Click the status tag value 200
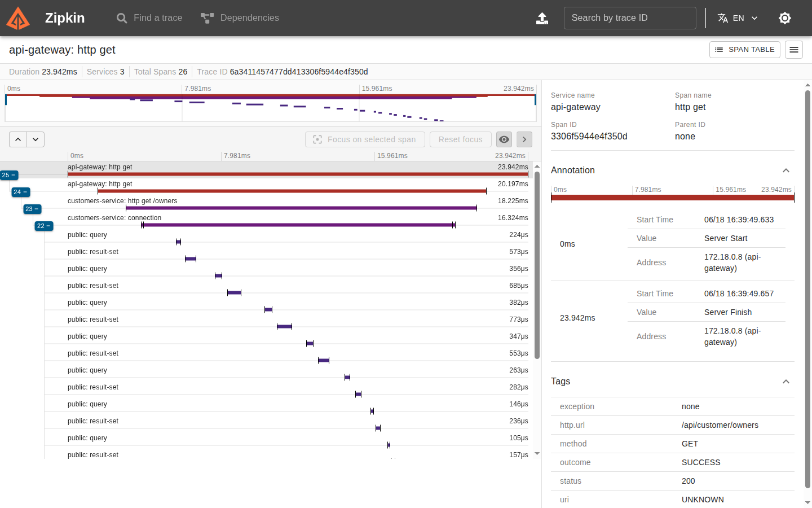Image resolution: width=812 pixels, height=508 pixels. pyautogui.click(x=689, y=481)
